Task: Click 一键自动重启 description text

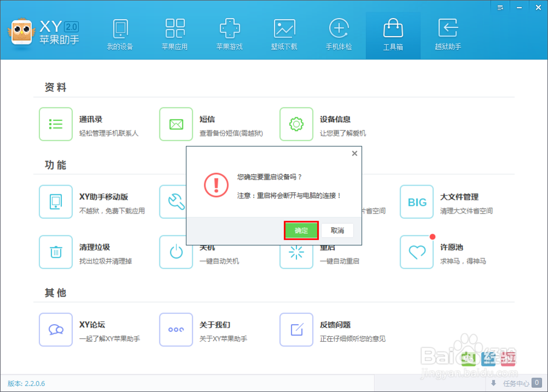Action: 339,261
